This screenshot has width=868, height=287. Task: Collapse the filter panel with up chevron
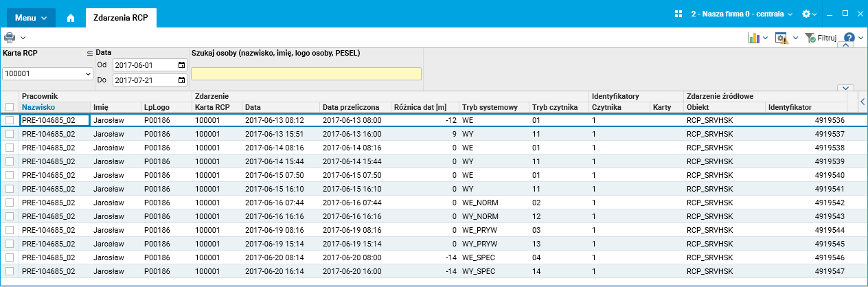tap(845, 45)
